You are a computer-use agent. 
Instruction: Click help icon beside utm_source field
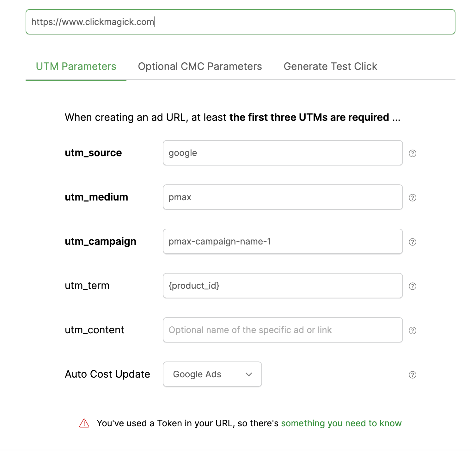coord(412,153)
